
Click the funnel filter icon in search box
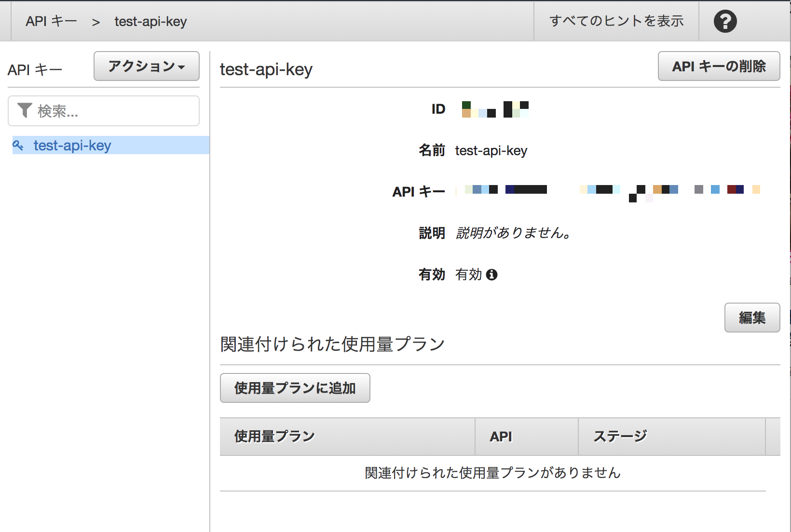(x=25, y=110)
